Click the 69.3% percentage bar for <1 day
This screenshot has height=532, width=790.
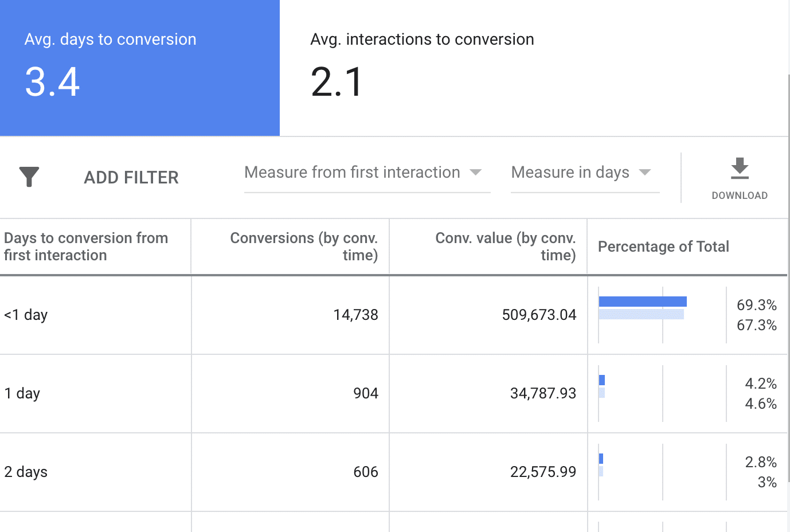(642, 300)
